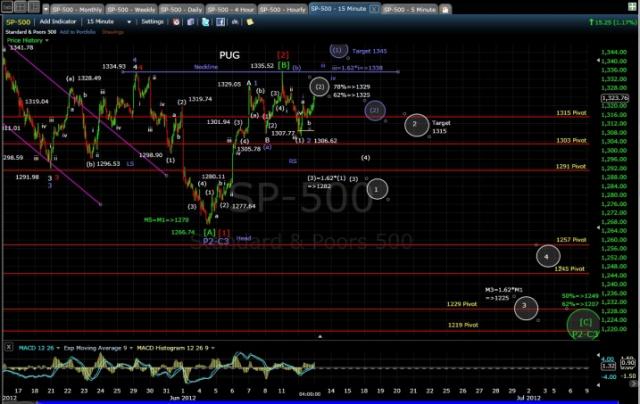Click the green [C] circle marker

(584, 324)
